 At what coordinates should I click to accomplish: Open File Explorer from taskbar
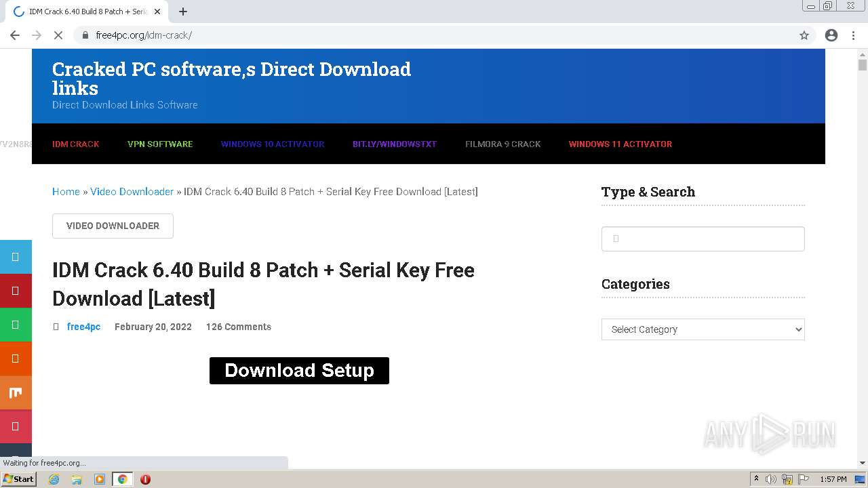(x=77, y=479)
